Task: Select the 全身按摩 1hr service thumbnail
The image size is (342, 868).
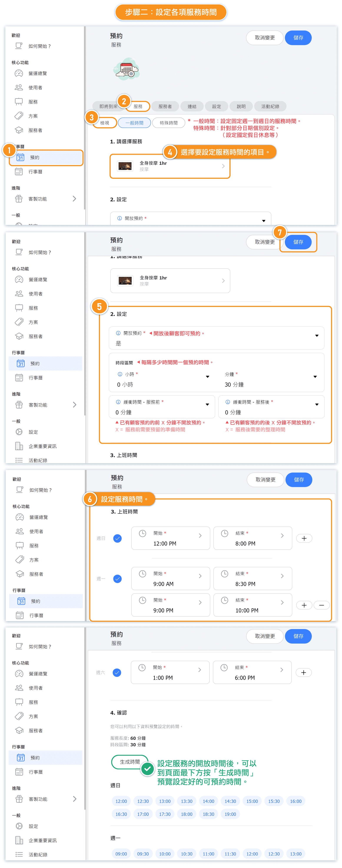Action: (125, 166)
